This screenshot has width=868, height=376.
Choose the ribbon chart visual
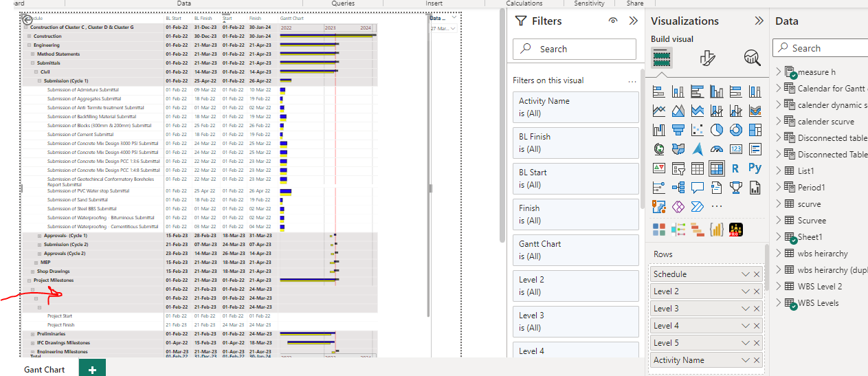coord(755,111)
